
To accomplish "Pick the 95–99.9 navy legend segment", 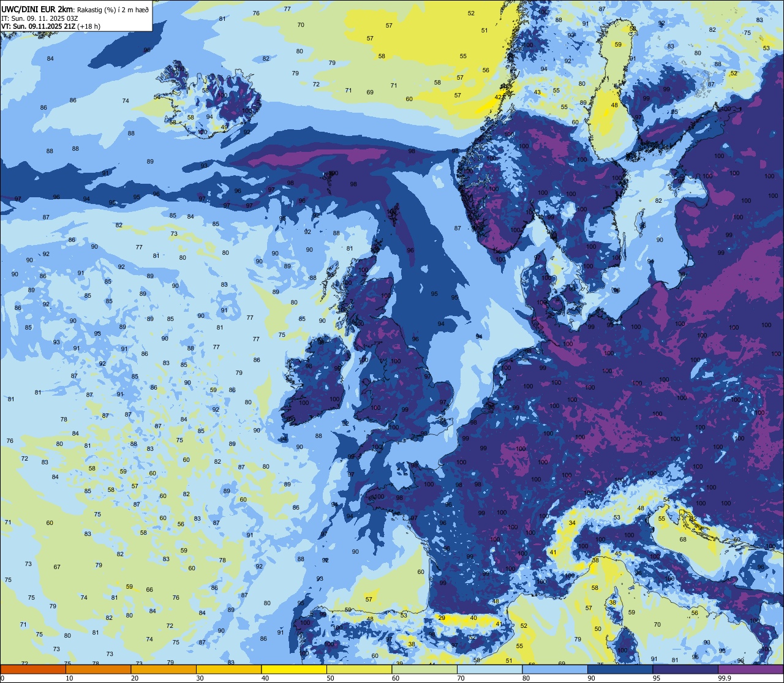I will (685, 669).
